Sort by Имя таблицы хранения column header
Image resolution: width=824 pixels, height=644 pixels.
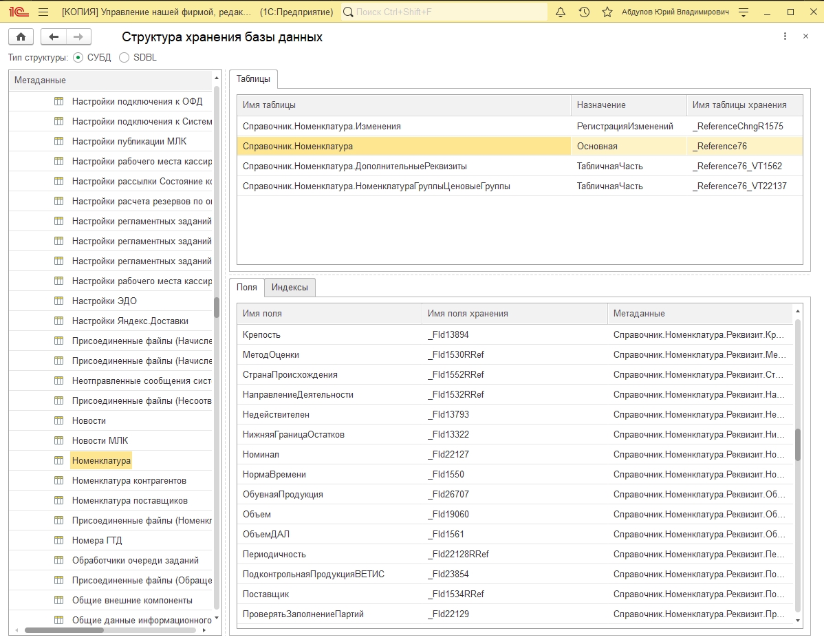pos(745,105)
